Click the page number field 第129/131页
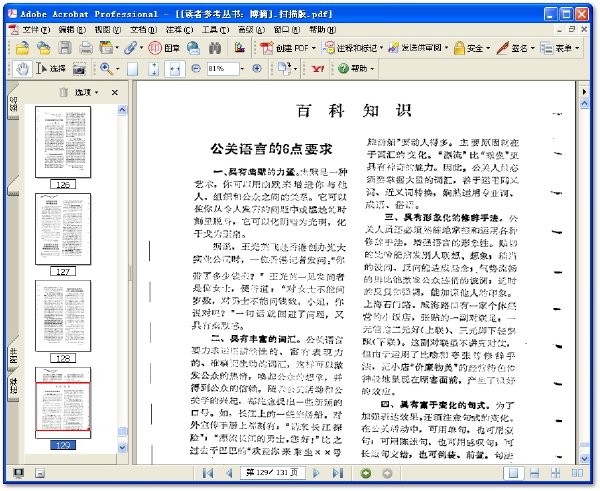 pos(273,473)
